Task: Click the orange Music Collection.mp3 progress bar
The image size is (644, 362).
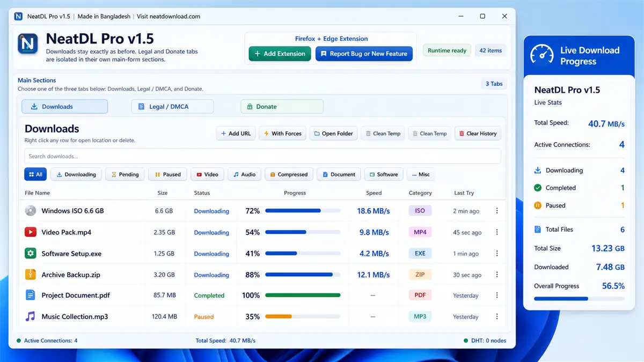Action: coord(303,316)
